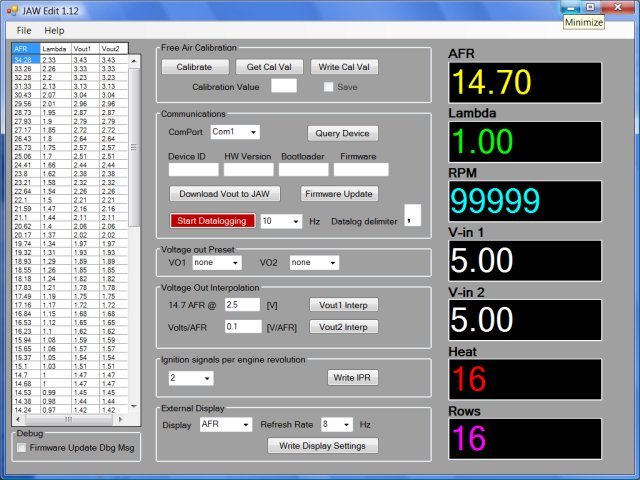Expand the ComPort dropdown
The height and width of the screenshot is (480, 640).
point(235,132)
